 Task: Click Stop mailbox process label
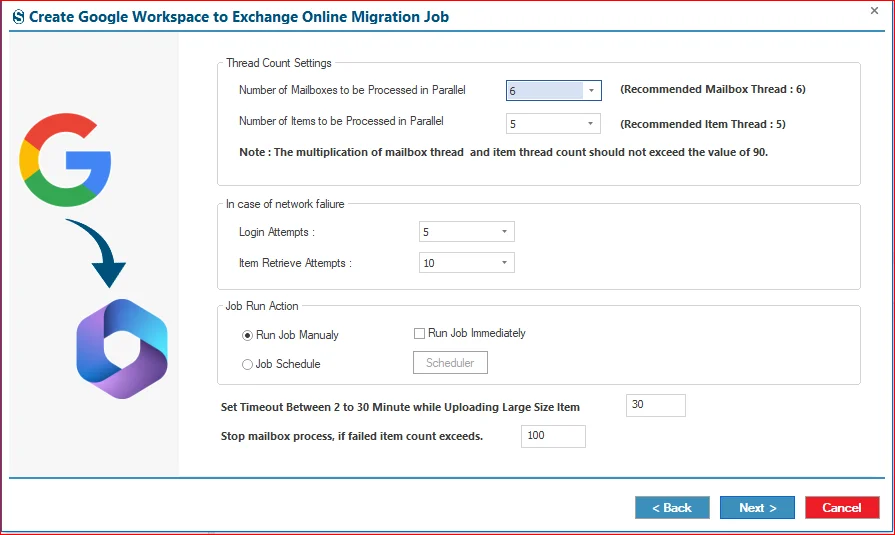[352, 436]
